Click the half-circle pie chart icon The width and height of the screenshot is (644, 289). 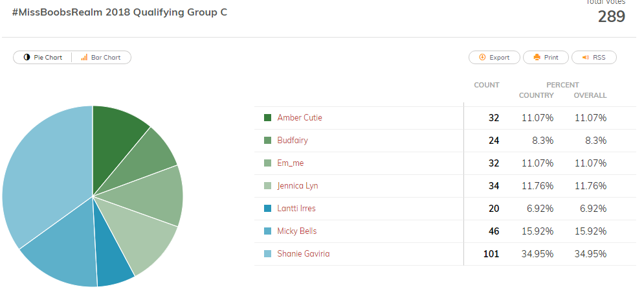(x=27, y=58)
